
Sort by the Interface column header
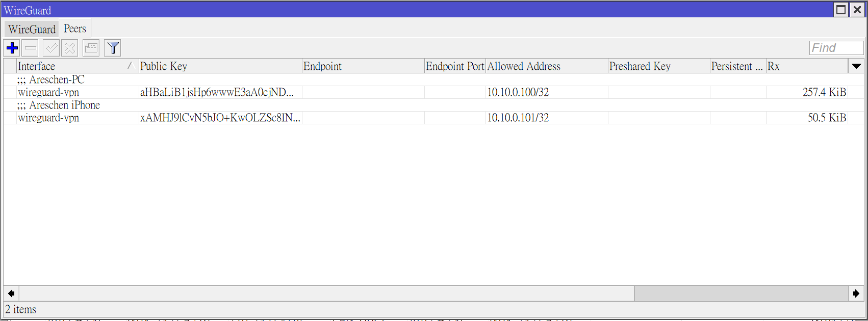[x=71, y=66]
